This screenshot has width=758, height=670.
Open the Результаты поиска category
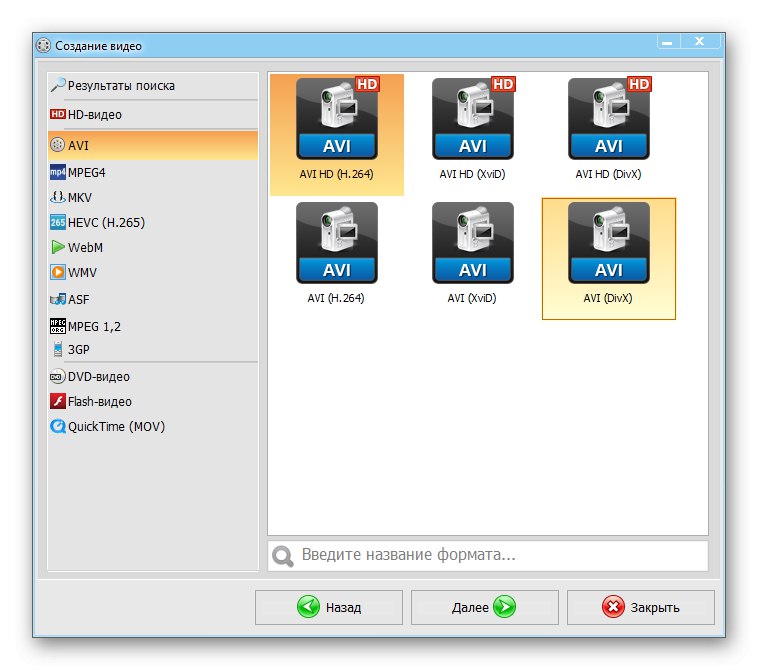153,86
